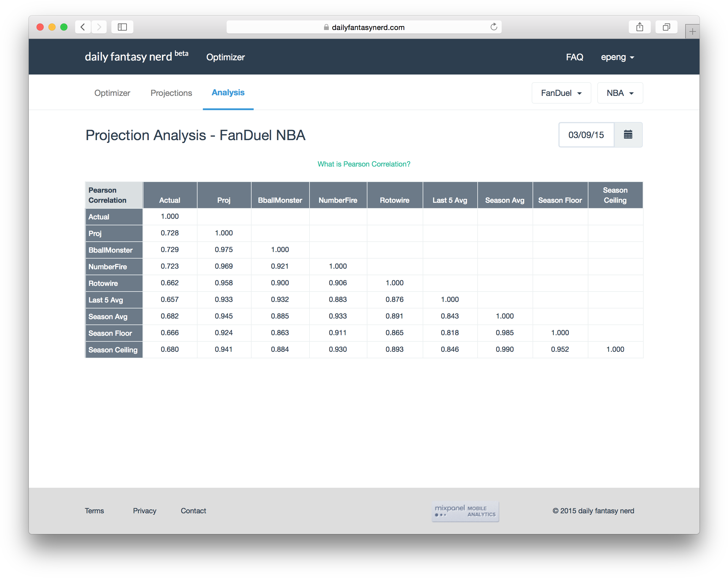Switch to the Optimizer sub-tab
The height and width of the screenshot is (578, 728).
pos(112,93)
